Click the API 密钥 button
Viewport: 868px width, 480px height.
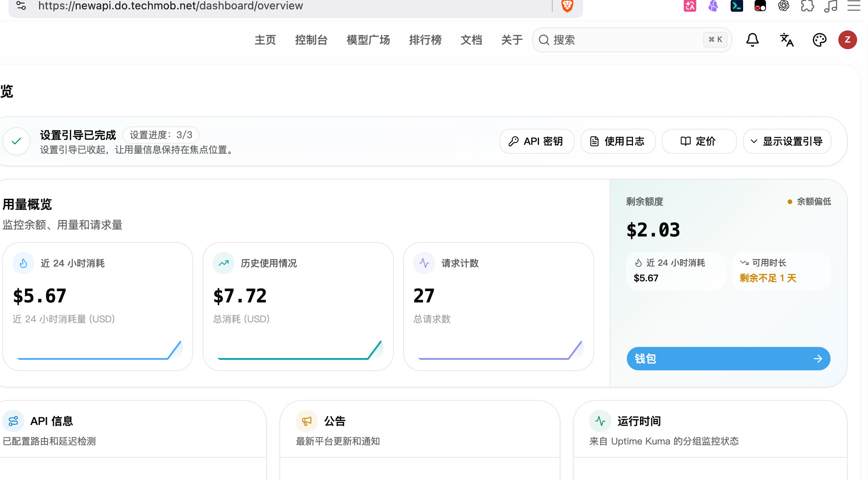537,141
